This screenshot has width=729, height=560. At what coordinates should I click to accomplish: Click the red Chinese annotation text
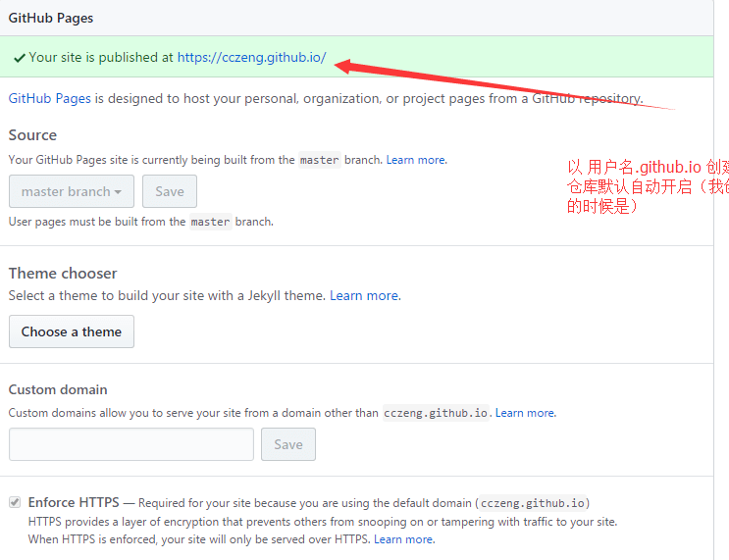click(648, 186)
